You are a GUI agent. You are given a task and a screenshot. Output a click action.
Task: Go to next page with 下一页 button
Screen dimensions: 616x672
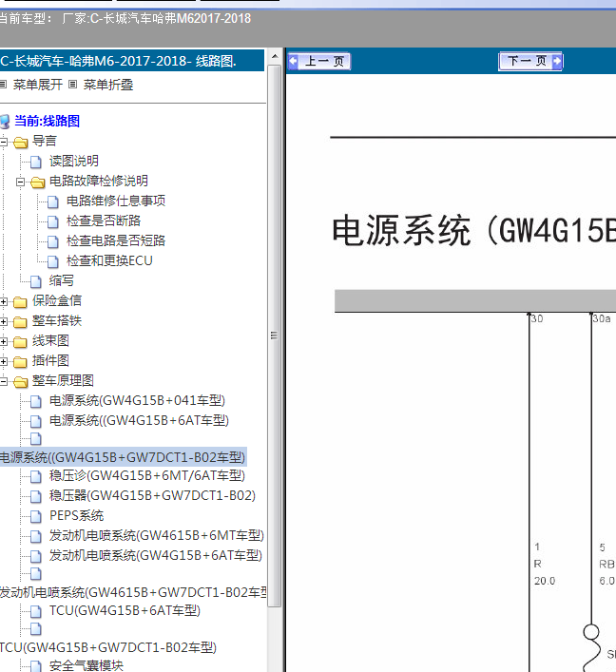coord(530,61)
